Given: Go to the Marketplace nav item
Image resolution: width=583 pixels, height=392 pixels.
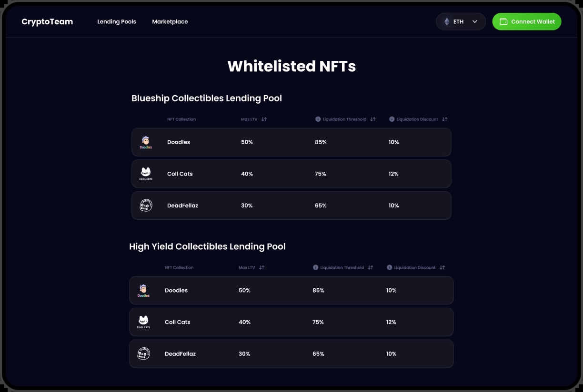Looking at the screenshot, I should (x=170, y=22).
